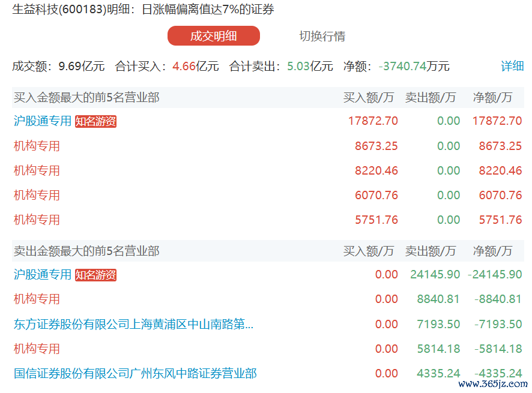This screenshot has height=393, width=532.
Task: Click the 合计买入 4.66亿元 value
Action: pos(195,66)
